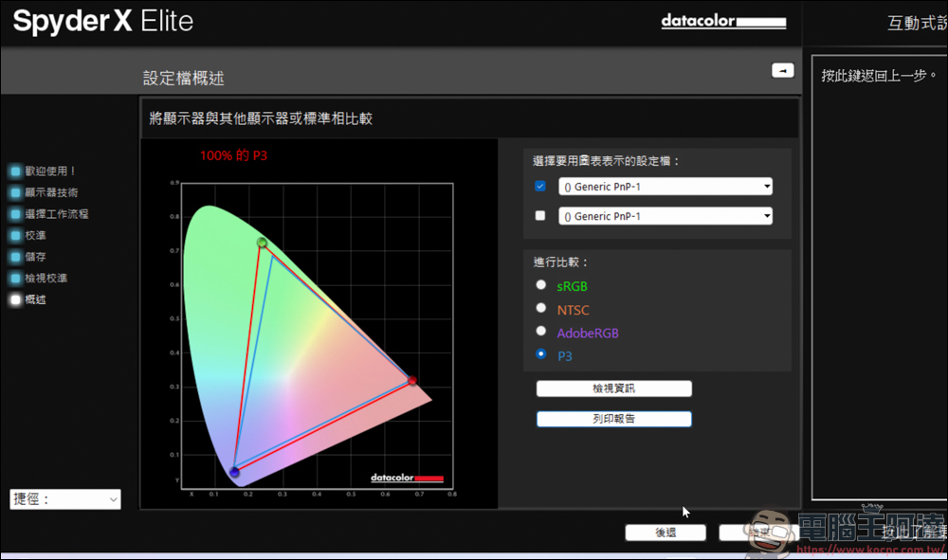
Task: Select the P3 comparison radio button
Action: point(541,354)
